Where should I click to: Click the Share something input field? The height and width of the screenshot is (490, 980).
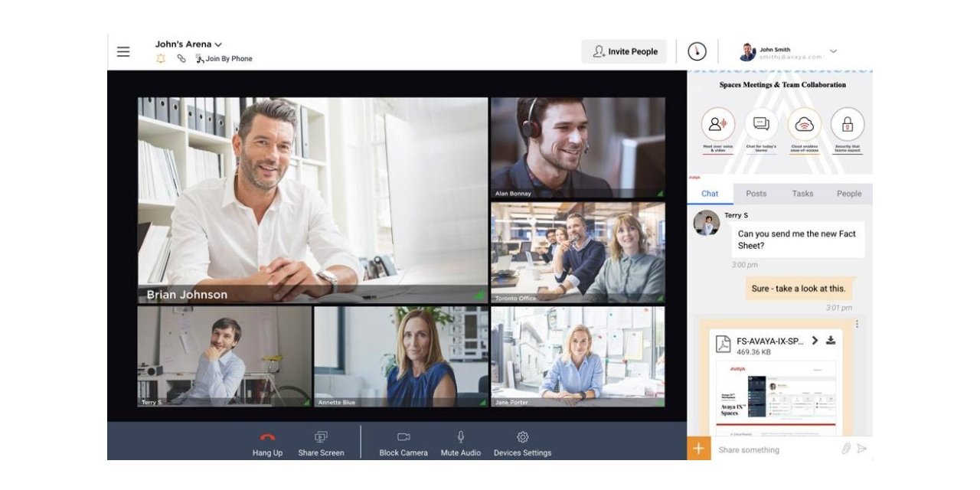tap(773, 449)
